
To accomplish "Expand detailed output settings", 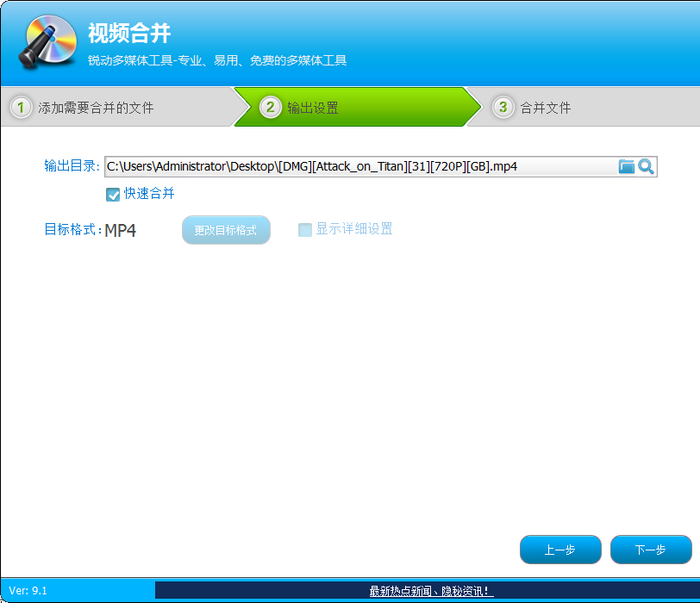I will click(x=304, y=229).
